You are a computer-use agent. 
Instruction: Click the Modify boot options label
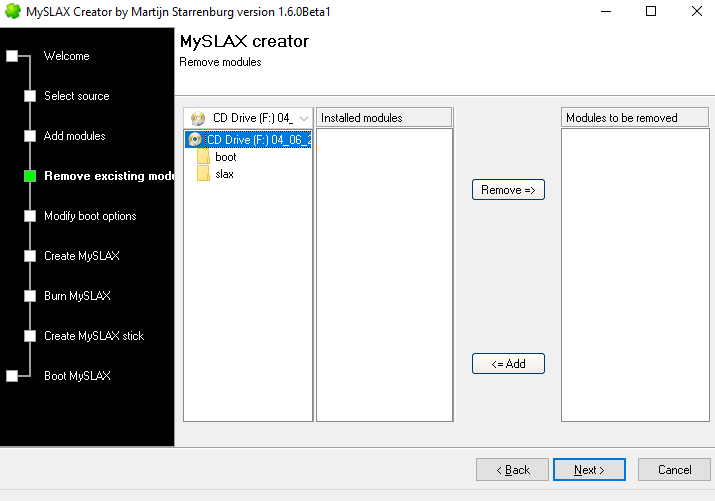click(90, 216)
